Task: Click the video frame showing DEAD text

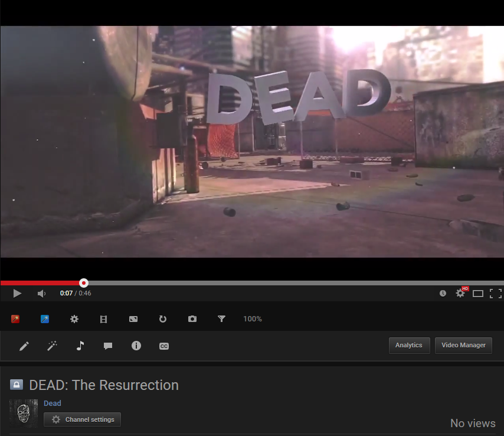Action: click(252, 142)
